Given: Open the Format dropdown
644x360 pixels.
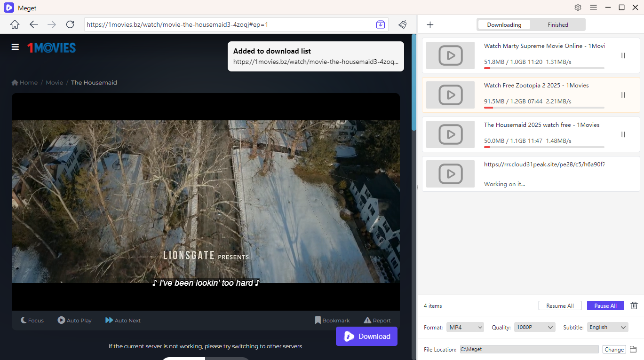Looking at the screenshot, I should (x=465, y=327).
